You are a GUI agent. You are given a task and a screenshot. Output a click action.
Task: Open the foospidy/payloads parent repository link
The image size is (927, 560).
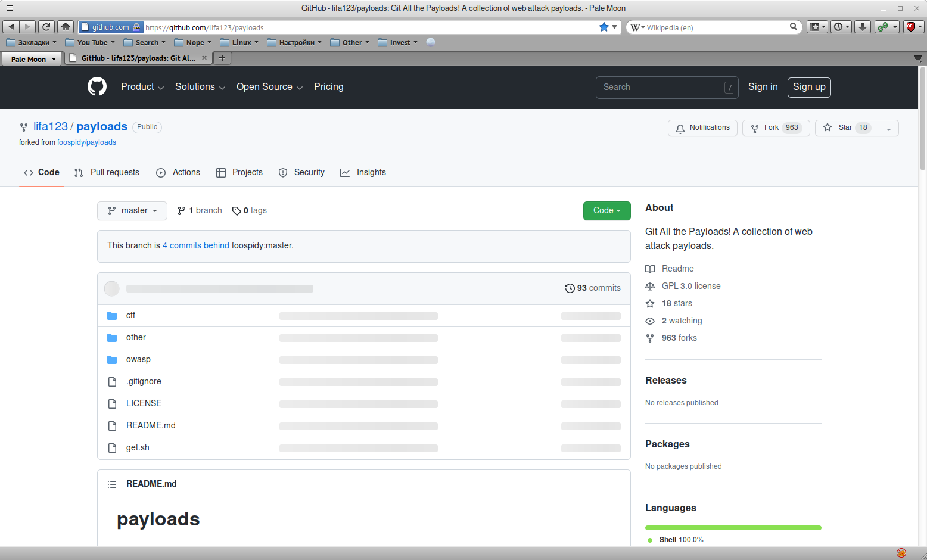pyautogui.click(x=86, y=143)
